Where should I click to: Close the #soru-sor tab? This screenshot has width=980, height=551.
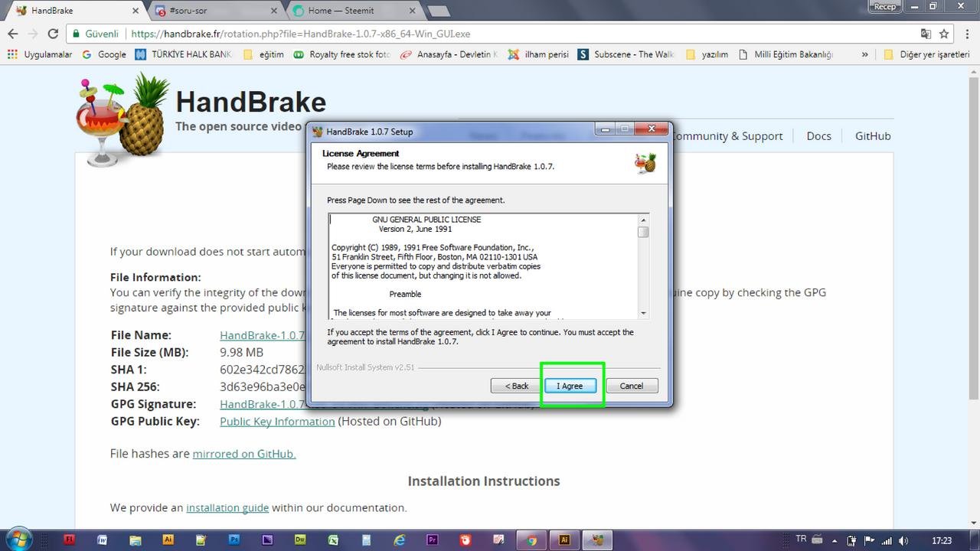pyautogui.click(x=275, y=11)
